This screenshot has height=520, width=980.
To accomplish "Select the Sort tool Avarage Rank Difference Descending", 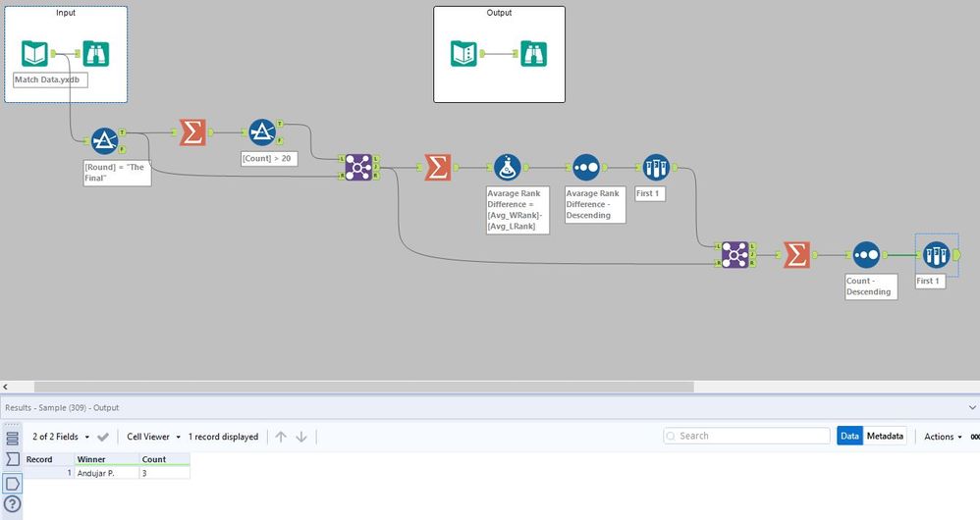I will [586, 168].
